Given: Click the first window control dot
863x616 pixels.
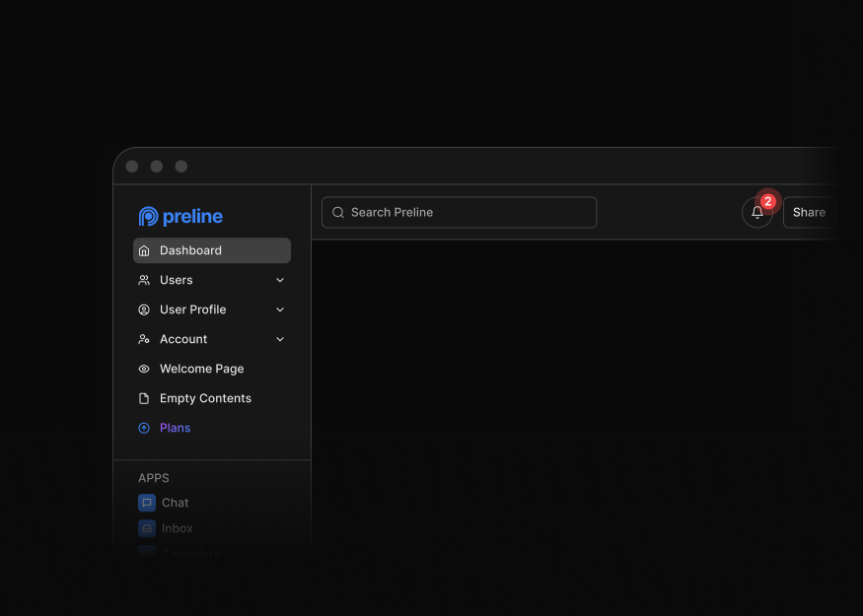Looking at the screenshot, I should point(132,167).
